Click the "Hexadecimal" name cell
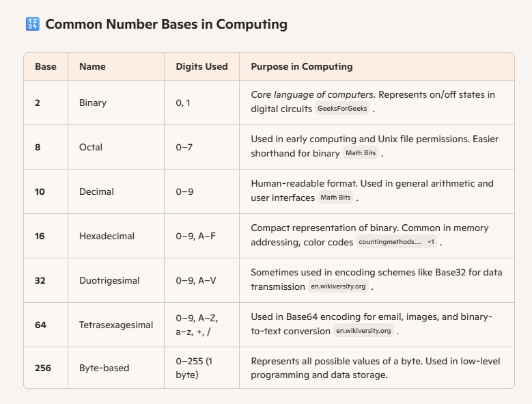The image size is (532, 404). [107, 236]
